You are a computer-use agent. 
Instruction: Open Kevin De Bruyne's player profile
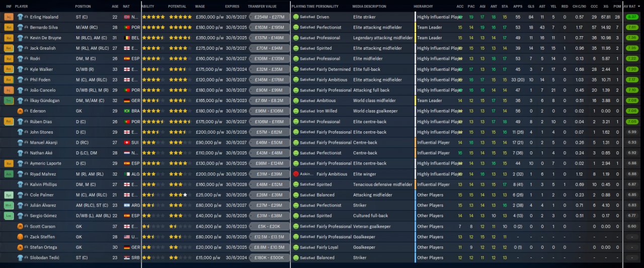coord(47,38)
